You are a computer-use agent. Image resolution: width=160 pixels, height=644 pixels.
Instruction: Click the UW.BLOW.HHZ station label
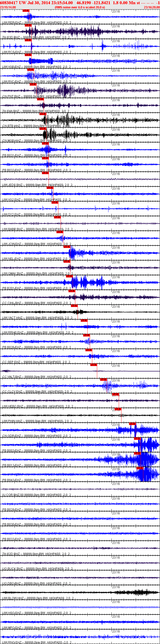click(x=38, y=598)
